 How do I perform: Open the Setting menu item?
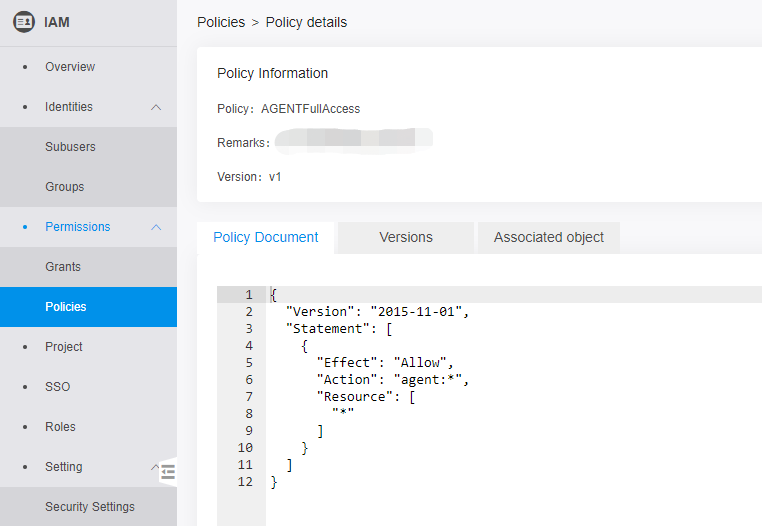[x=64, y=467]
